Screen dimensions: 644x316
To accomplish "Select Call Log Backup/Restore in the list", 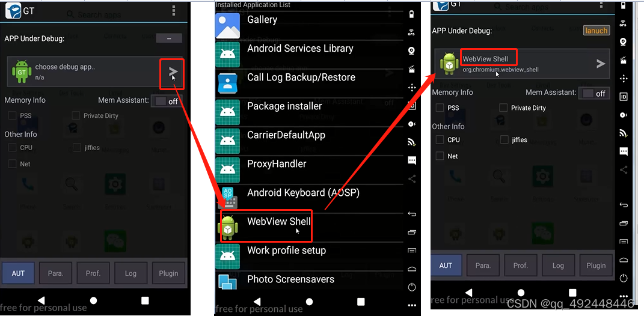I will [309, 84].
